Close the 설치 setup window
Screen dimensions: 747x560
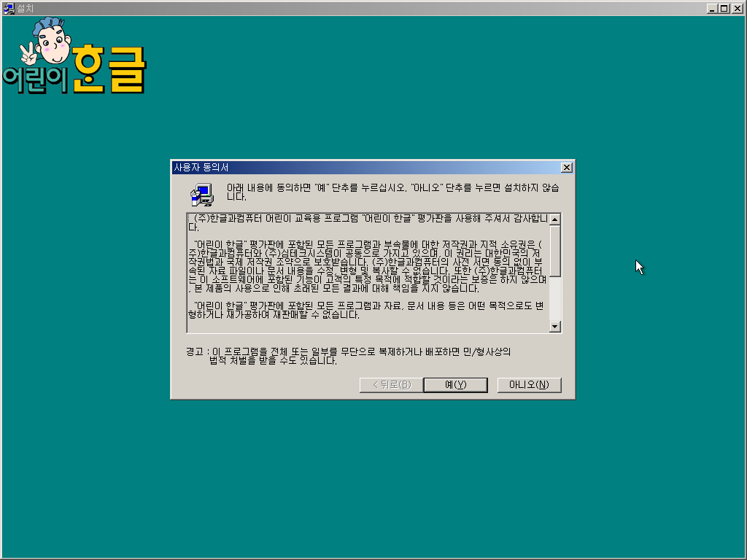(737, 9)
